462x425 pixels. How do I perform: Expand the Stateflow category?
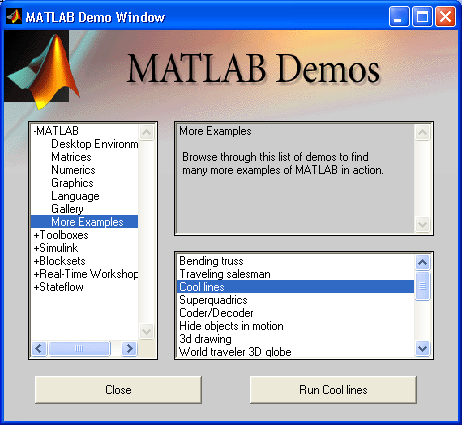[x=36, y=287]
